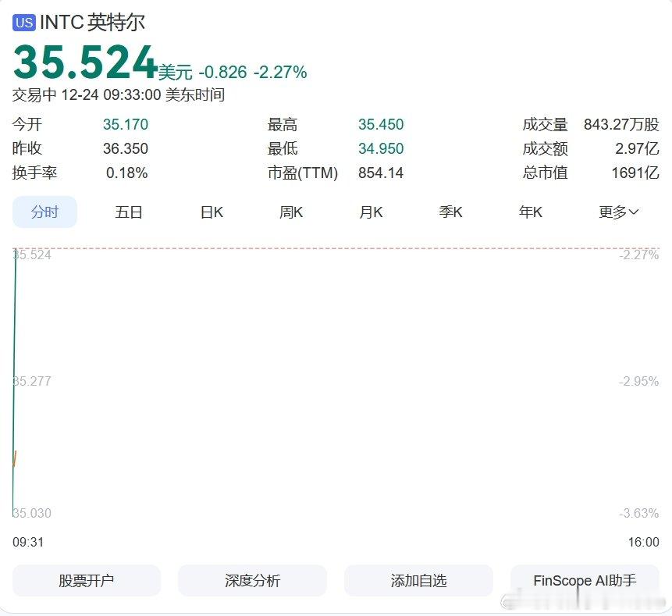Viewport: 672px width, 616px height.
Task: Click the 换手率 value 0.18%
Action: (127, 173)
